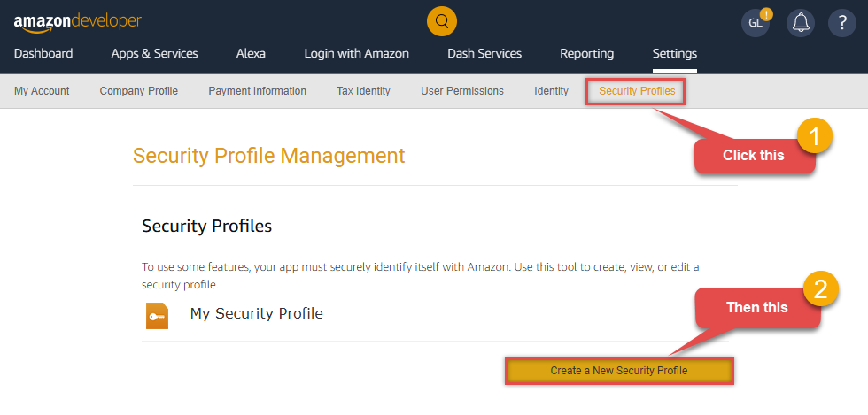Select the Security Profiles sub-tab
This screenshot has height=415, width=868.
637,91
